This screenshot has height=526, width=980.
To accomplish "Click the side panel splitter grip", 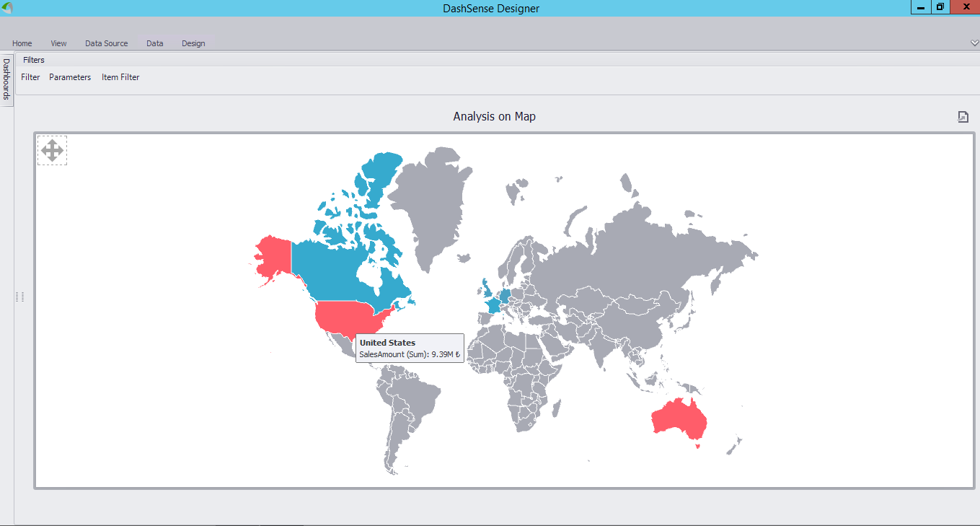I will pos(20,297).
